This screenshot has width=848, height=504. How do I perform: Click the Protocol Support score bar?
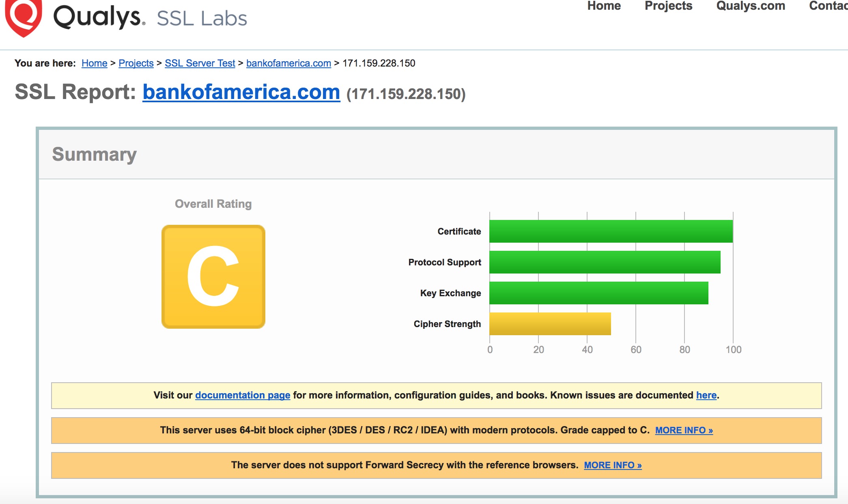[x=605, y=262]
